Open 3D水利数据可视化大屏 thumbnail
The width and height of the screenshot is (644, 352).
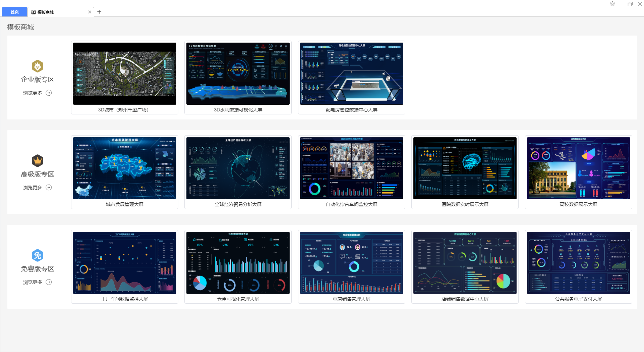pyautogui.click(x=238, y=73)
